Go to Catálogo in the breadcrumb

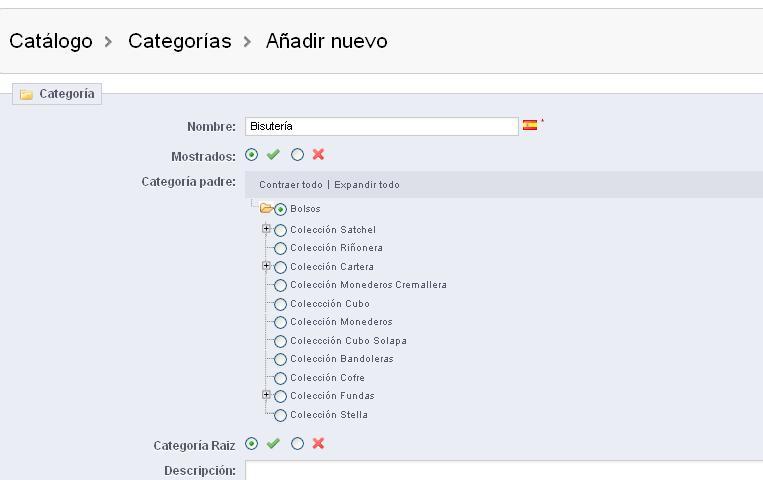pos(51,41)
